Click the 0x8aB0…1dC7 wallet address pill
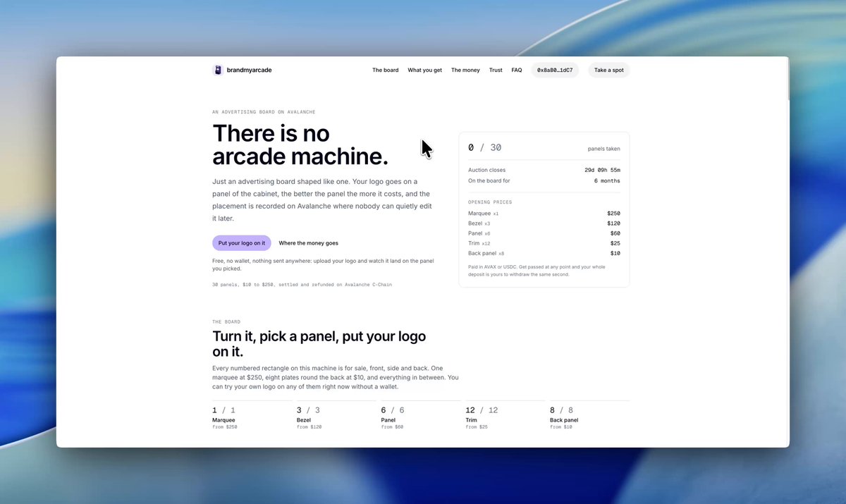 tap(555, 70)
